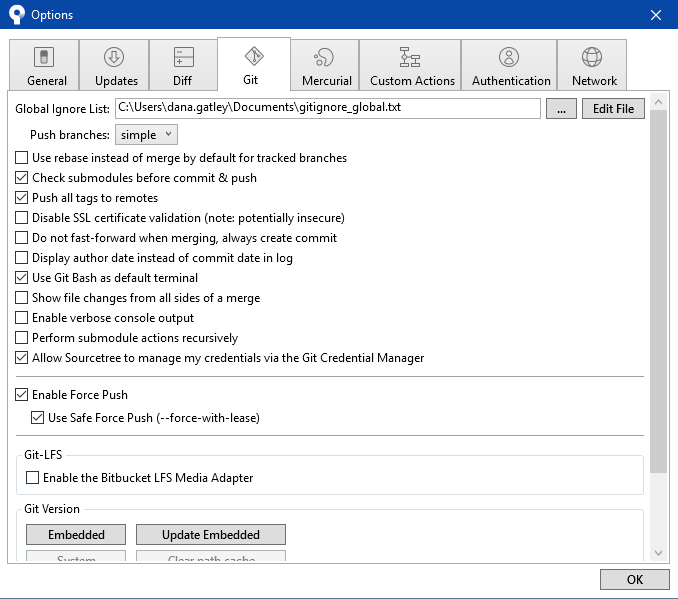Enable Do not fast-forward when merging
The width and height of the screenshot is (678, 599).
point(22,237)
